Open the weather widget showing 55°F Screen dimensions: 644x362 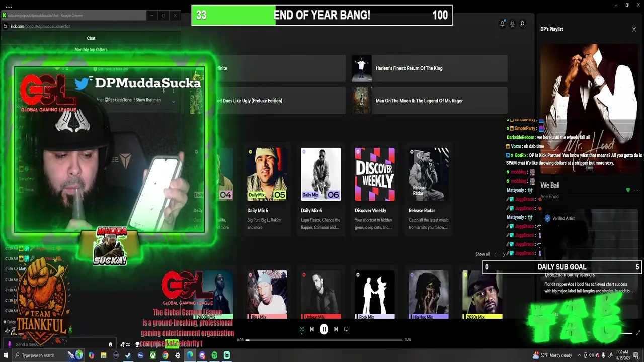click(552, 355)
